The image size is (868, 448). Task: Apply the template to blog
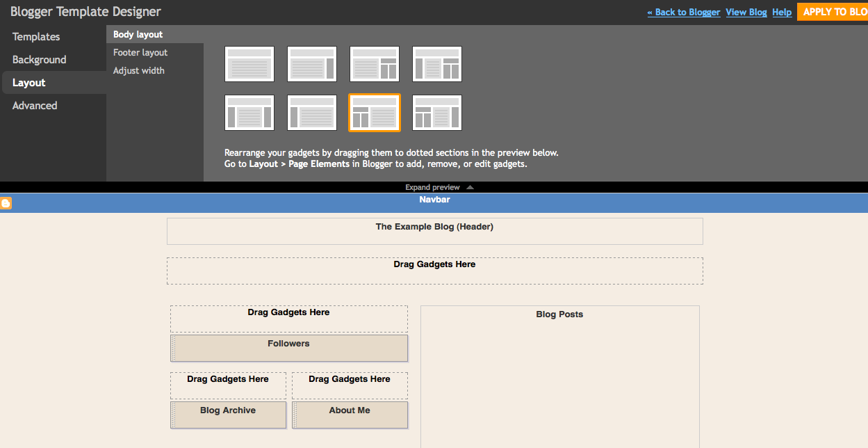[x=833, y=12]
